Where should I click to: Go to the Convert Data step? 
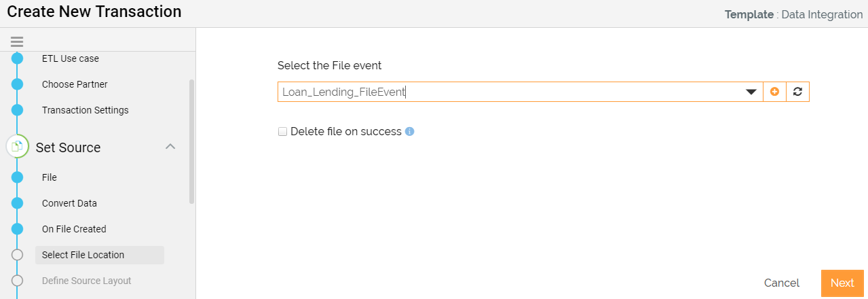[69, 203]
